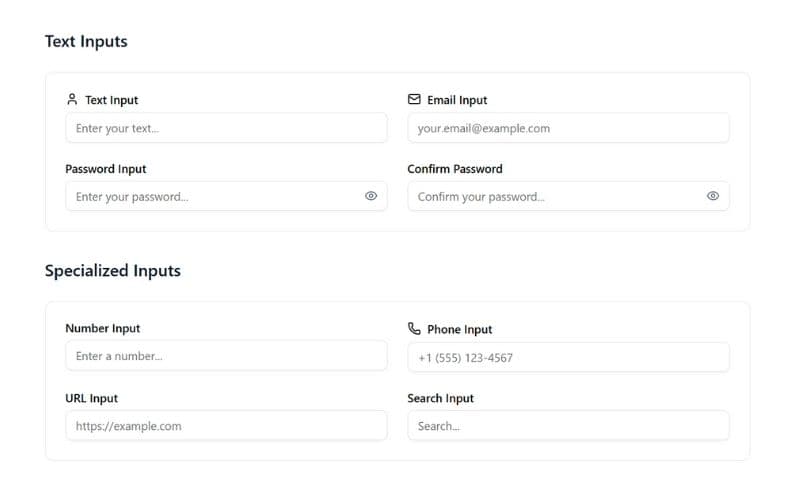The image size is (800, 500).
Task: Click the "Search Input" label text
Action: (441, 398)
